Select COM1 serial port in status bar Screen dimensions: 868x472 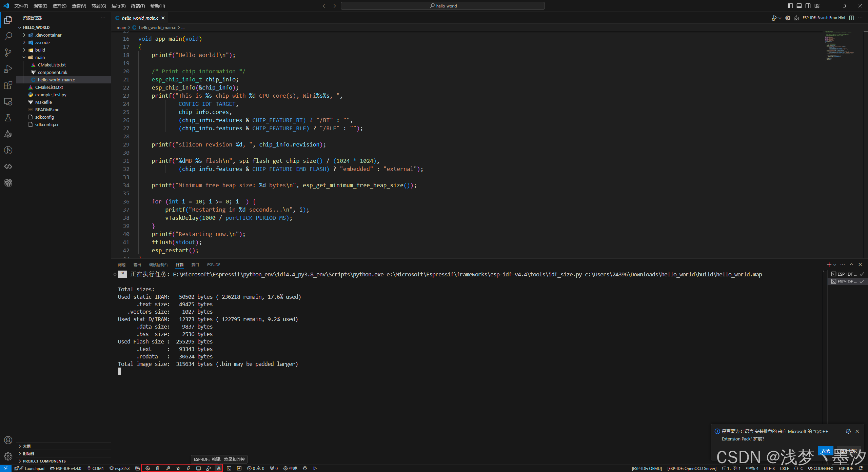point(96,468)
